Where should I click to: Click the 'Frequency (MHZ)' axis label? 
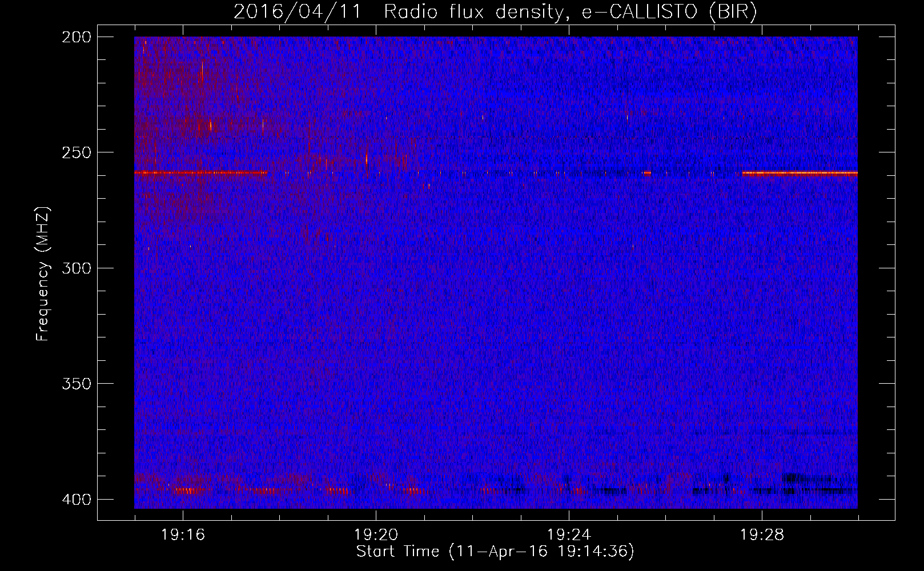(x=43, y=274)
